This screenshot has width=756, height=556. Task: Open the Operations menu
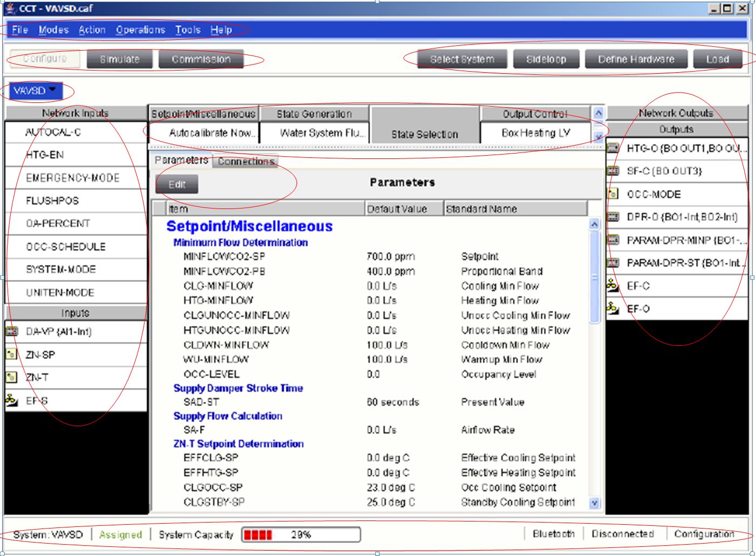[x=140, y=30]
